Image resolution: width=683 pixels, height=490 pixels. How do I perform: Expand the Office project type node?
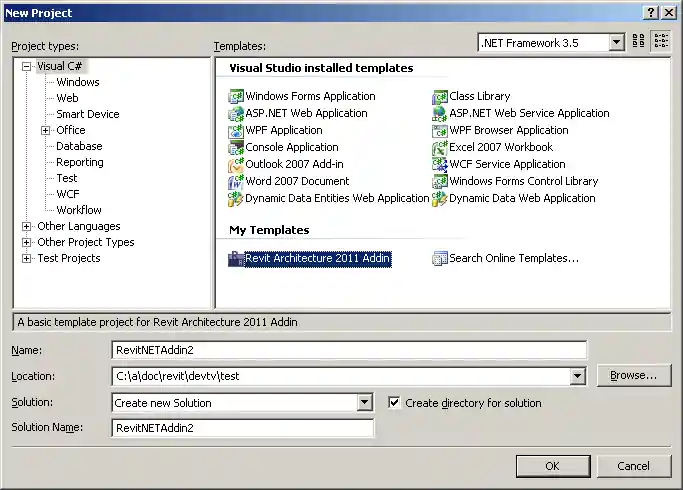46,130
